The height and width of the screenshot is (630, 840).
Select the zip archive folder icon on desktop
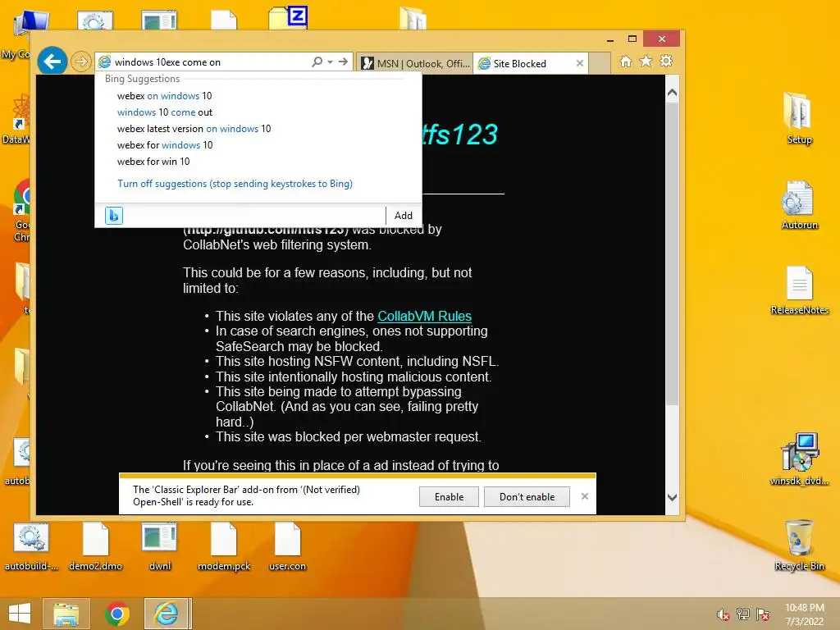point(288,17)
